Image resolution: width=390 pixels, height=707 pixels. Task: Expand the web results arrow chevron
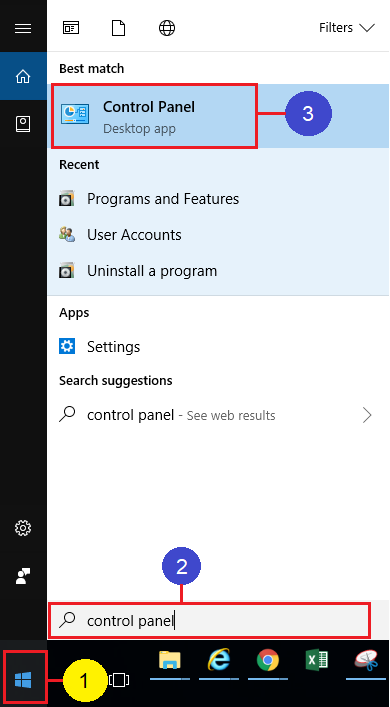[x=367, y=415]
